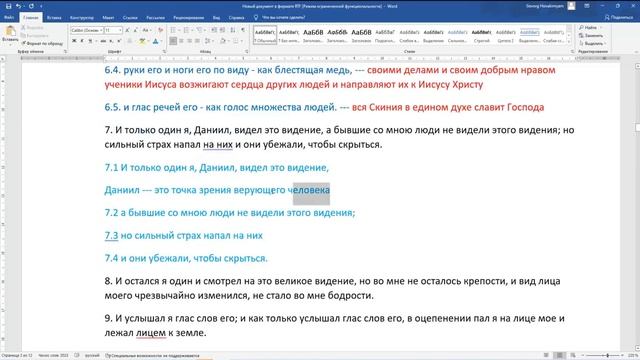Expand the styles gallery with the More arrow
Viewport: 640px width, 360px height.
pos(569,42)
